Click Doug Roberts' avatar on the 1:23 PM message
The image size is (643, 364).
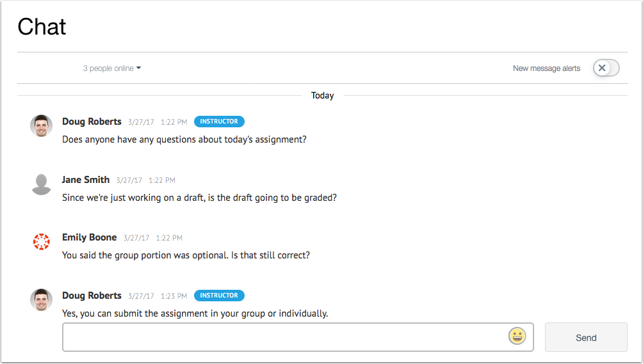pos(42,299)
